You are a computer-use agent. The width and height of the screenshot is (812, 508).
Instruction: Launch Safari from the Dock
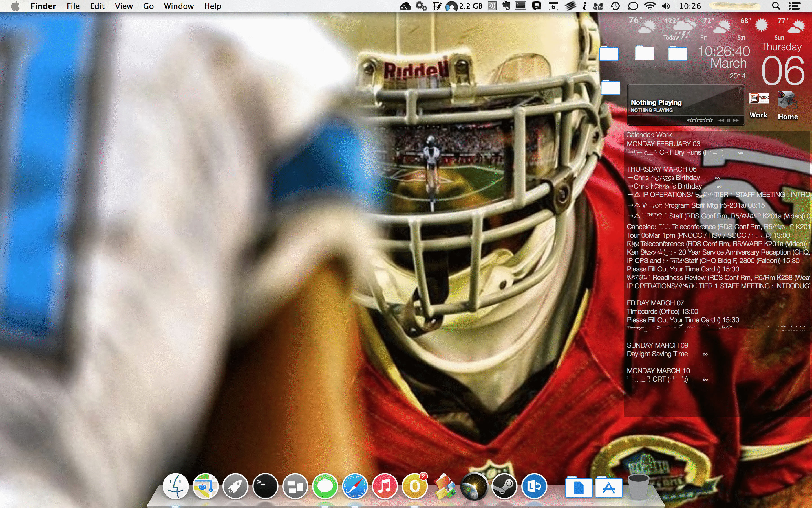click(355, 486)
